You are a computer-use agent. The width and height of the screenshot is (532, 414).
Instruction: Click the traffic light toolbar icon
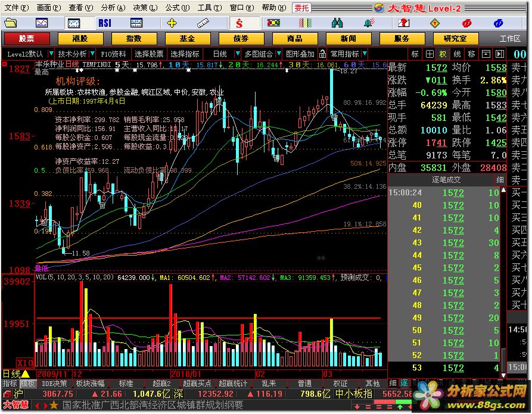pos(273,23)
